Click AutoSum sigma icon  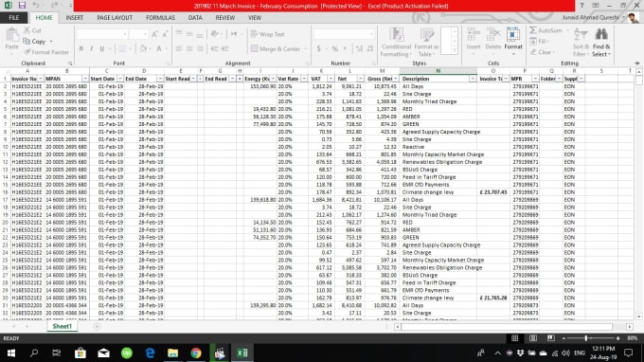click(x=533, y=30)
